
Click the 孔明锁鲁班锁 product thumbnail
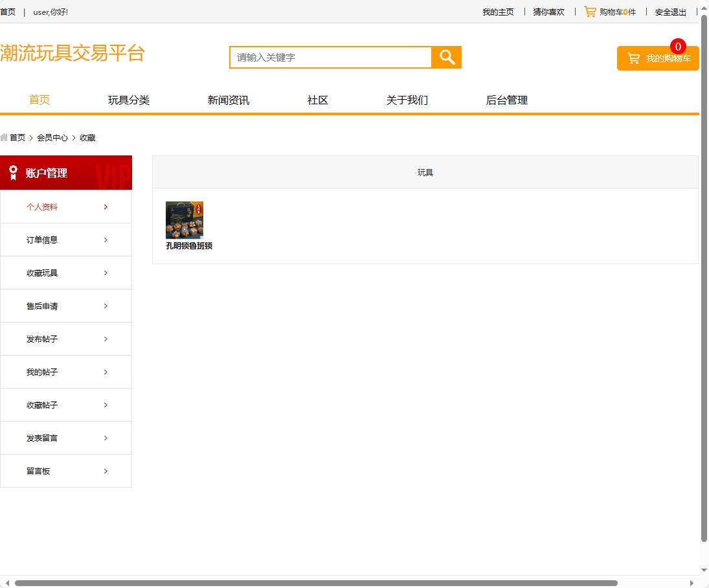[185, 220]
